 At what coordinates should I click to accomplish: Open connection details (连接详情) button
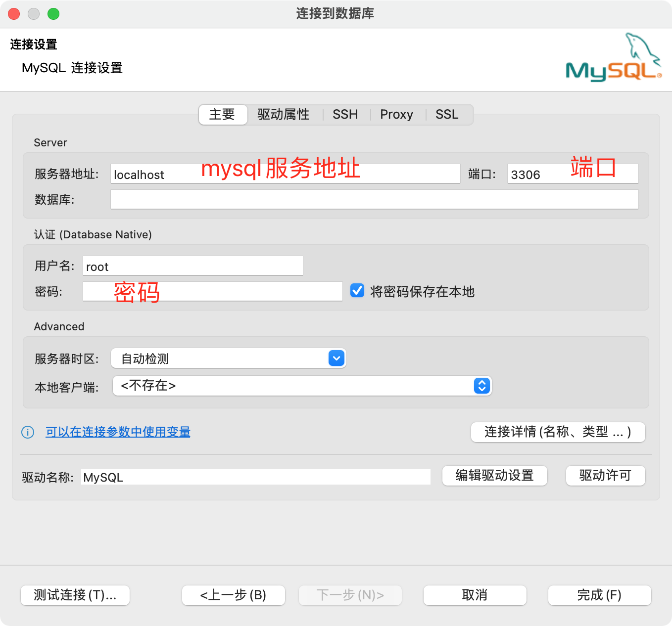click(558, 432)
